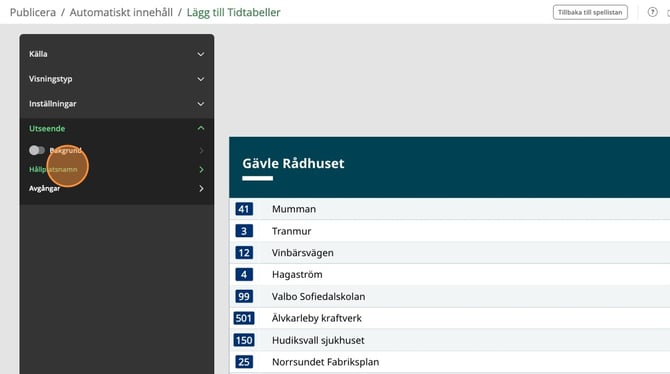Toggle the Bakgrund switch
Image resolution: width=670 pixels, height=374 pixels.
coord(37,150)
